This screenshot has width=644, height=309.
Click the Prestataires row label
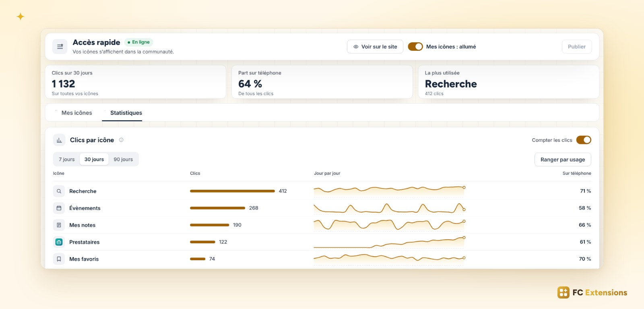84,242
